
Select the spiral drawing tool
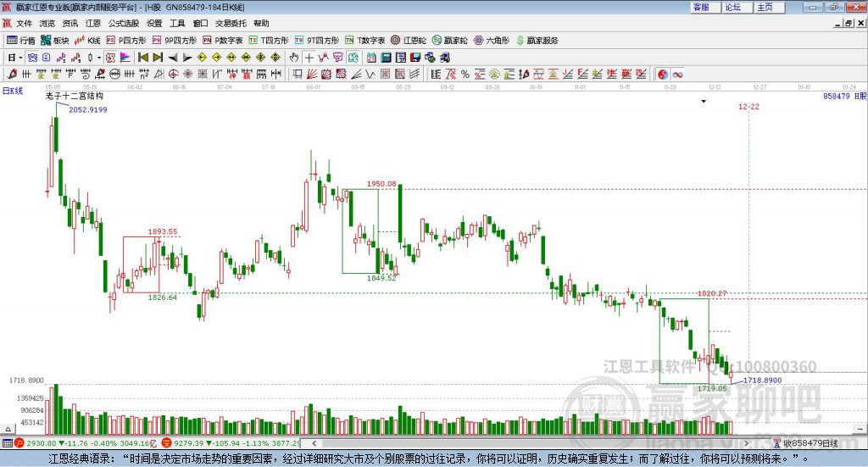[x=86, y=74]
